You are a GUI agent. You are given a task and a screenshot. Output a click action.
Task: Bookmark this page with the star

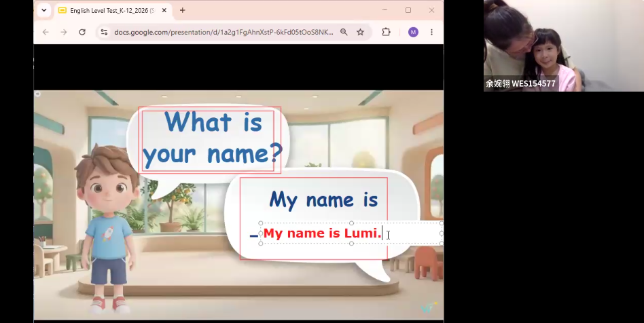click(360, 32)
